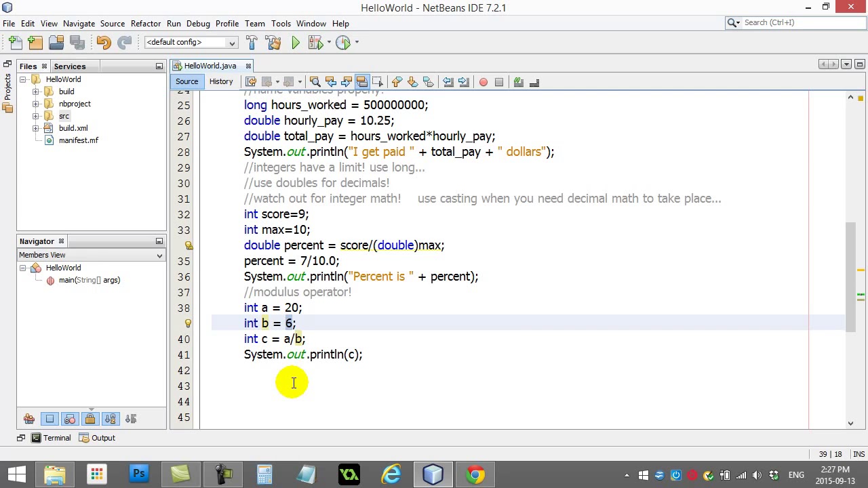The image size is (868, 488).
Task: Open the Terminal window button
Action: 52,438
